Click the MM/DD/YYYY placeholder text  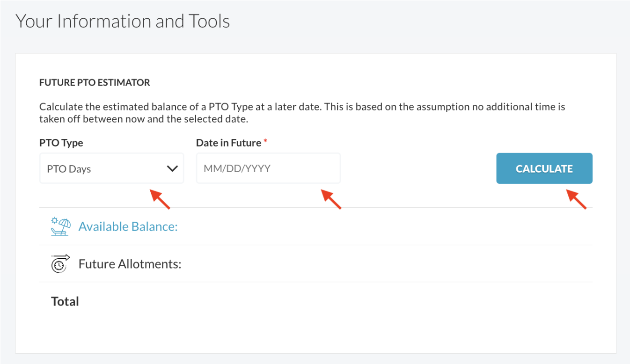coord(237,169)
